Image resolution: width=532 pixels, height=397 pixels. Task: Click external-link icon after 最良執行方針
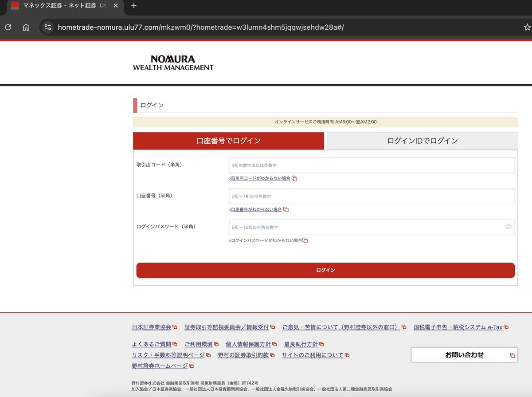coord(321,344)
